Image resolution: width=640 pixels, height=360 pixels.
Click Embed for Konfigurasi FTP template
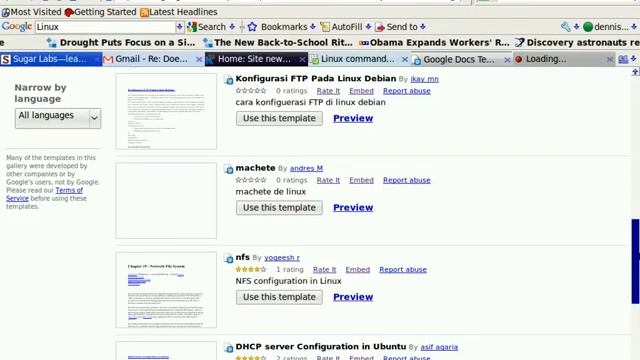[361, 91]
